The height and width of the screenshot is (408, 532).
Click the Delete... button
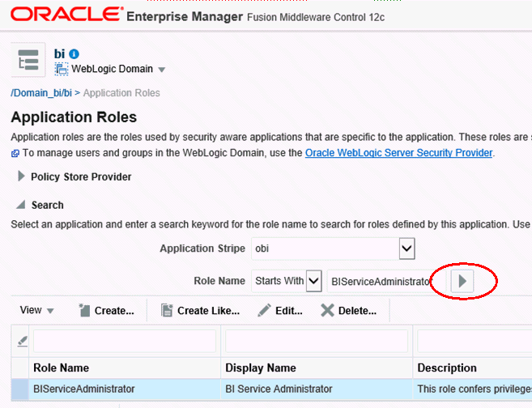[348, 310]
